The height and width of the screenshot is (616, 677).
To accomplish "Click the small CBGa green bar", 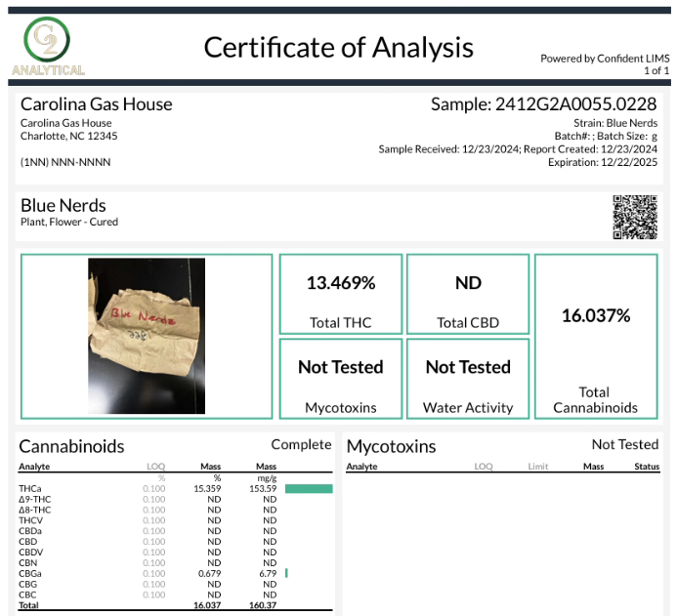I will coord(286,573).
